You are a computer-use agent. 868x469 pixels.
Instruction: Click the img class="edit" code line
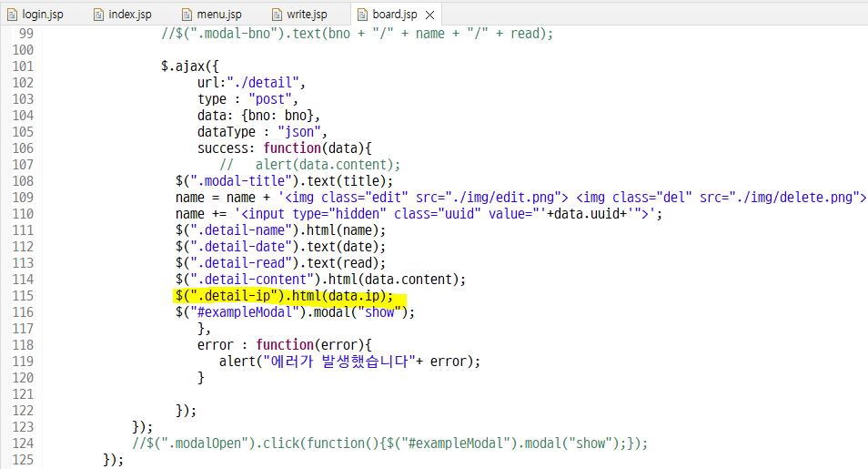click(x=520, y=198)
